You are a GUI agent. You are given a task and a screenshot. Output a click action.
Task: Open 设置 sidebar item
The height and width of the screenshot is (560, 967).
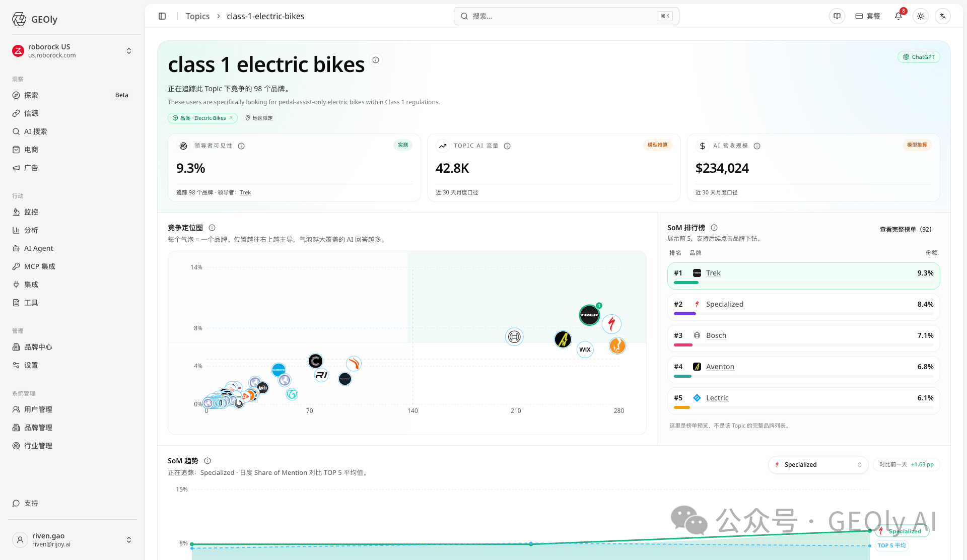(73, 365)
